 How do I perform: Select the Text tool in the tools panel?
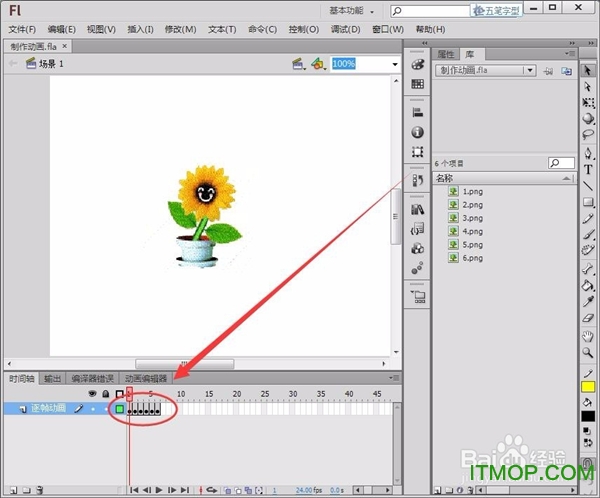[x=588, y=169]
